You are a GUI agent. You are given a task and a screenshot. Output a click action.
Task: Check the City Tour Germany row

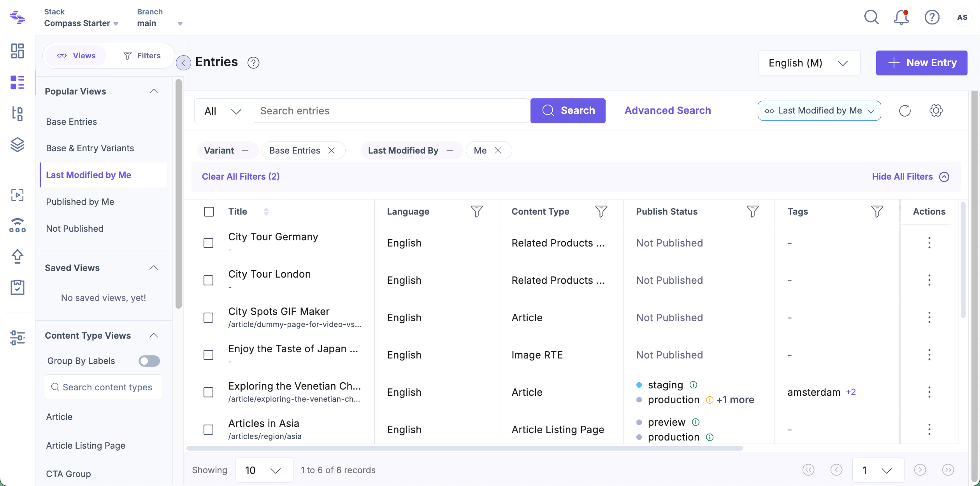(x=209, y=243)
